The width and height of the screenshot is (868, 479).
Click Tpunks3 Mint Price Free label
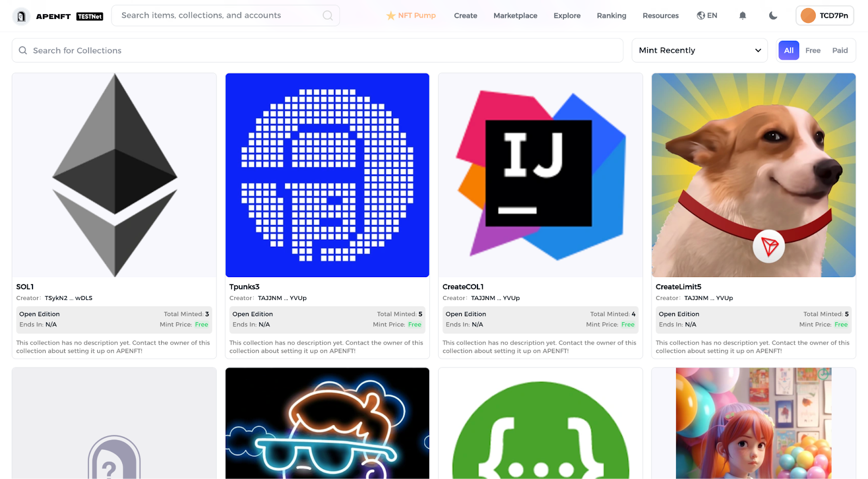[x=414, y=324]
